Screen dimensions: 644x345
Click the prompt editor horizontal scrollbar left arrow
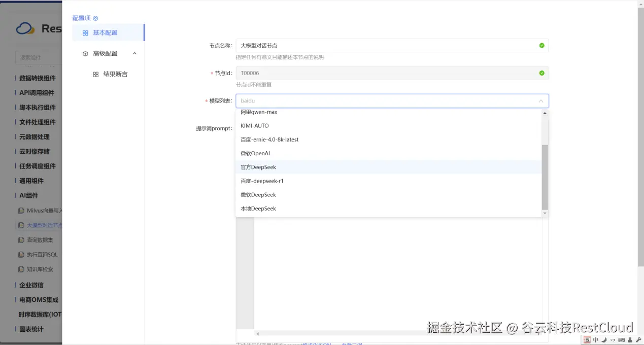[257, 334]
